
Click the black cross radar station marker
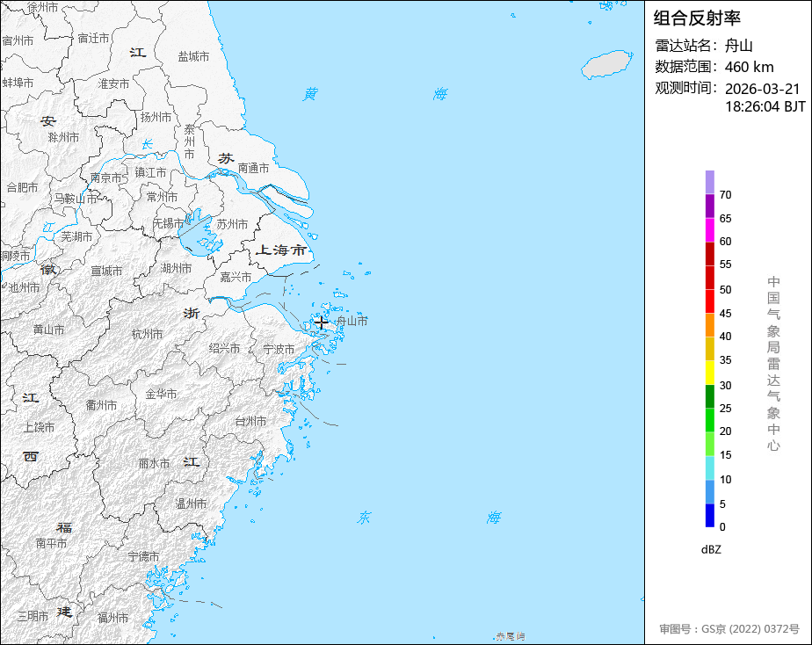[321, 322]
